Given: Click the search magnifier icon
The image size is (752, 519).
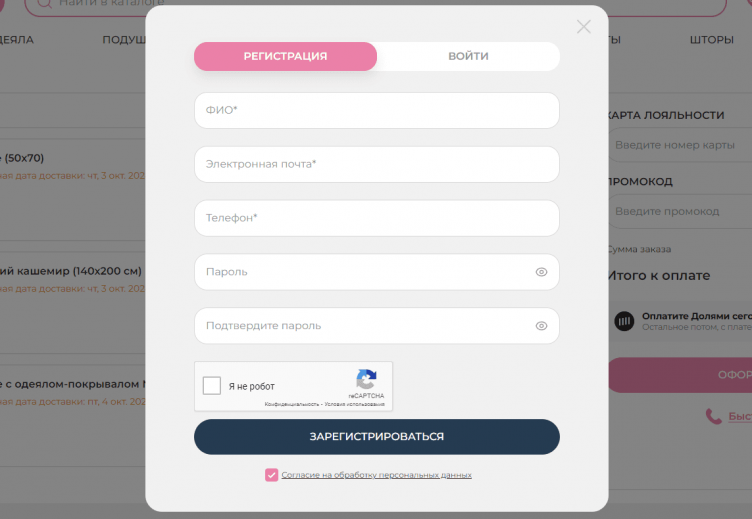Looking at the screenshot, I should click(45, 3).
